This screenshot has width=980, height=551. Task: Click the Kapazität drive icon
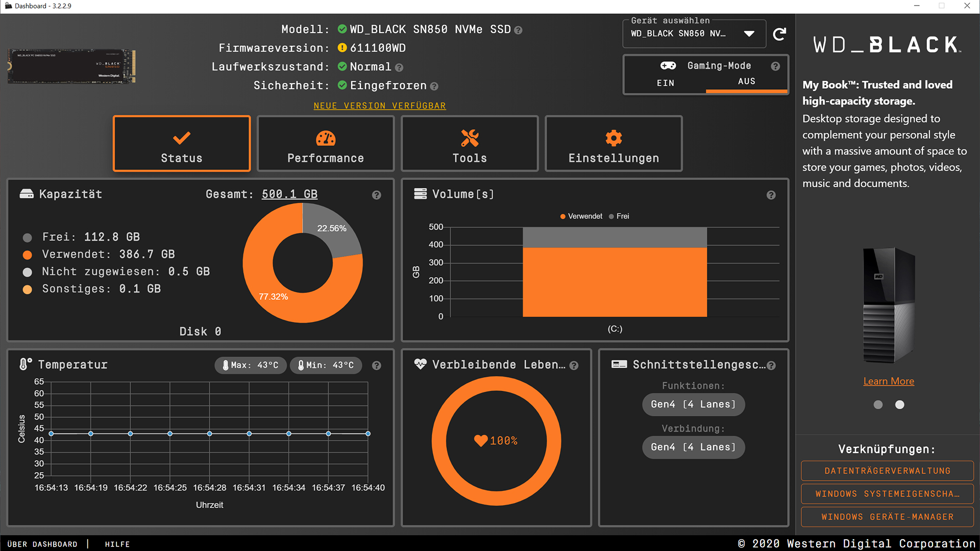pos(27,194)
